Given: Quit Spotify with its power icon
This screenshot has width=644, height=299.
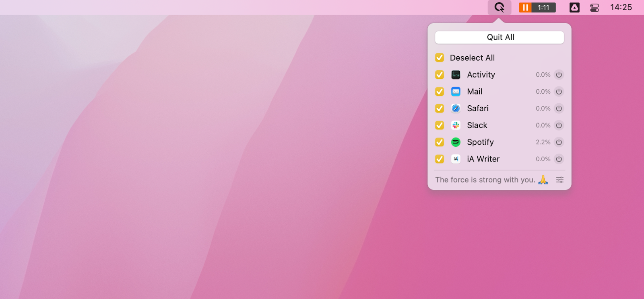Looking at the screenshot, I should click(x=559, y=142).
